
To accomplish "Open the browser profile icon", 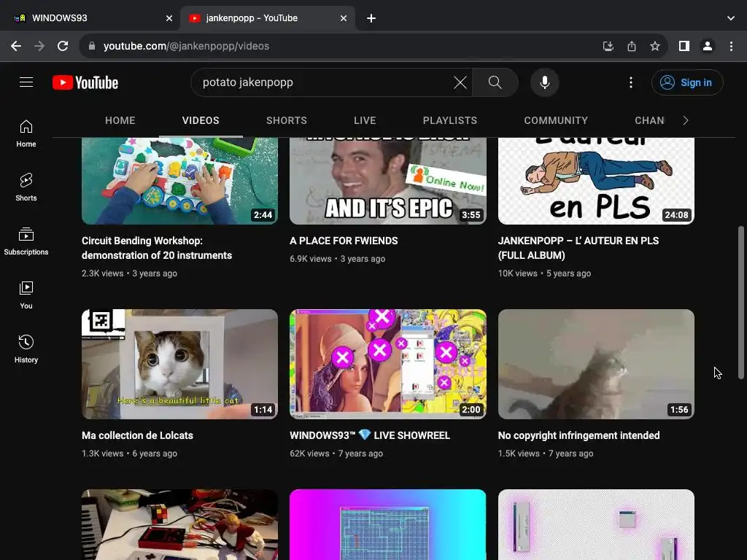I will [x=708, y=46].
